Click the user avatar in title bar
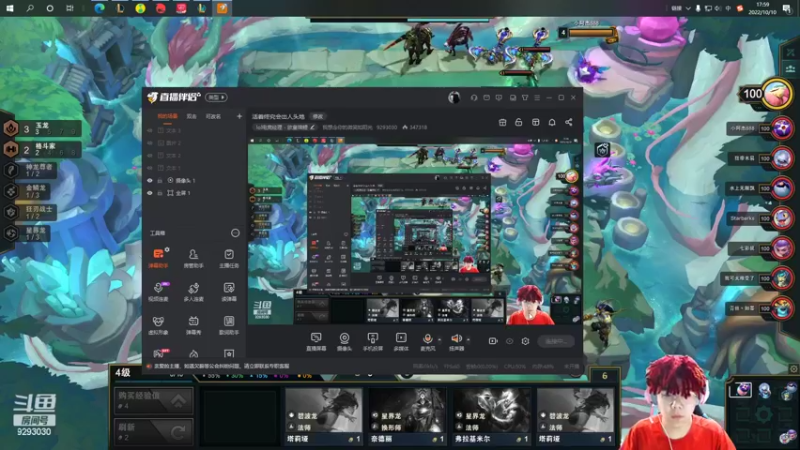This screenshot has width=800, height=450. (x=454, y=97)
